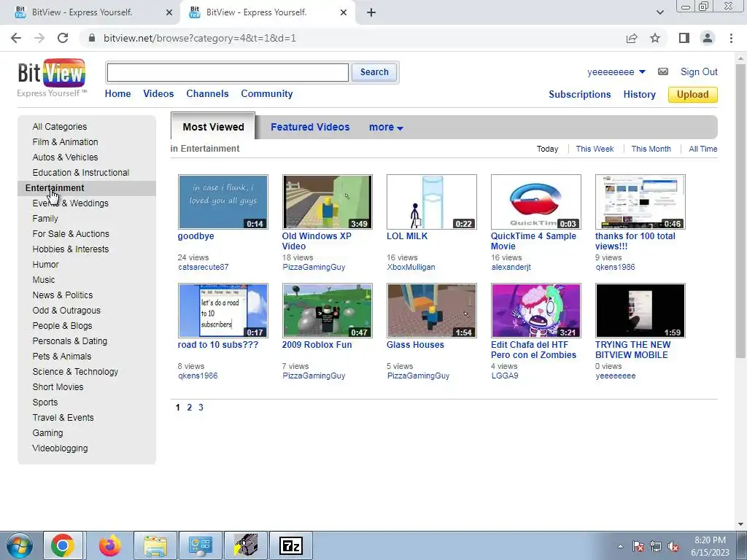Open 'Old Windows XP Video' thumbnail

tap(328, 202)
